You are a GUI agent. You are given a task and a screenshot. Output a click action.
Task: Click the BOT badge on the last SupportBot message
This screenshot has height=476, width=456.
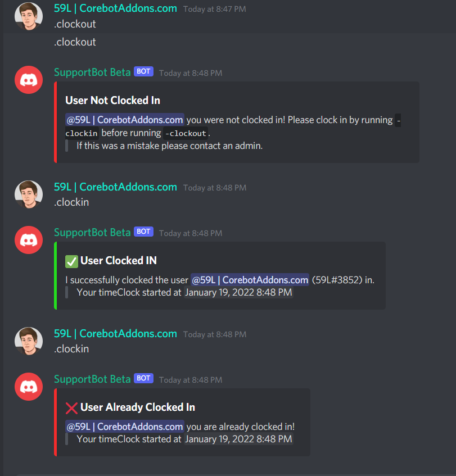(143, 378)
